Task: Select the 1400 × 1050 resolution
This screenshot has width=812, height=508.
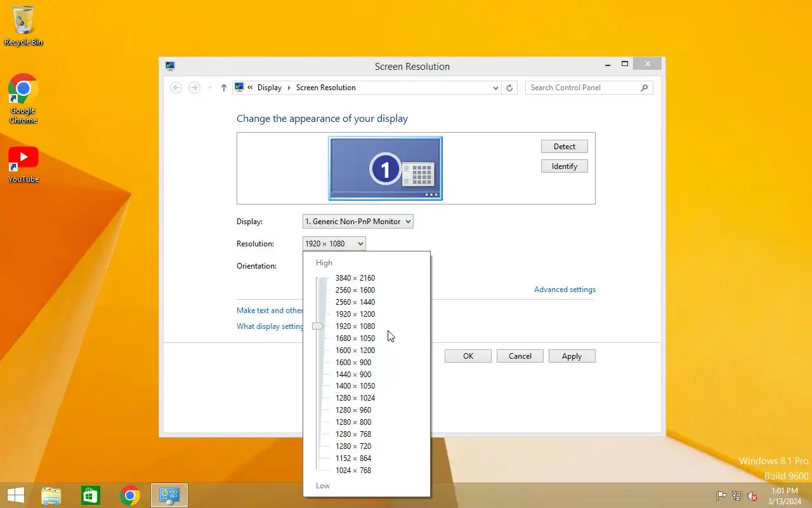Action: point(355,386)
